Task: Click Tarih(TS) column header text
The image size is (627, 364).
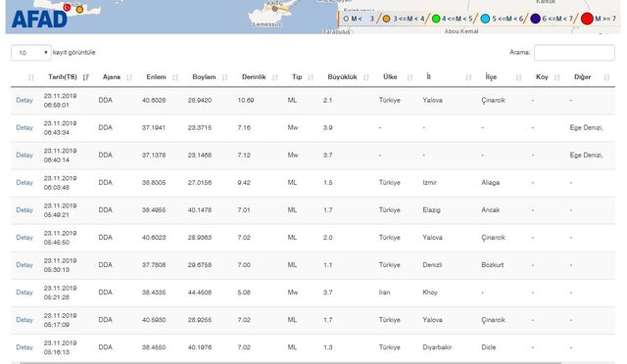Action: pyautogui.click(x=63, y=77)
